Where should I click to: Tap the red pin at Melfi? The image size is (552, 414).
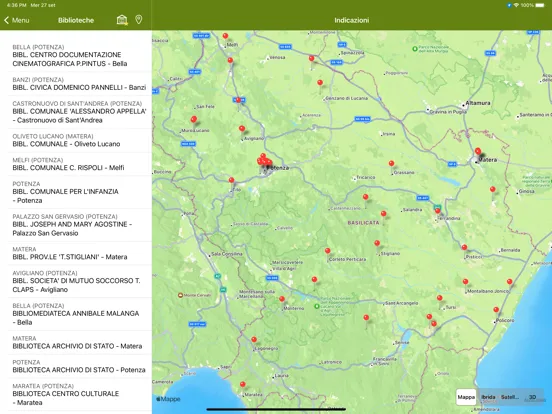(225, 36)
